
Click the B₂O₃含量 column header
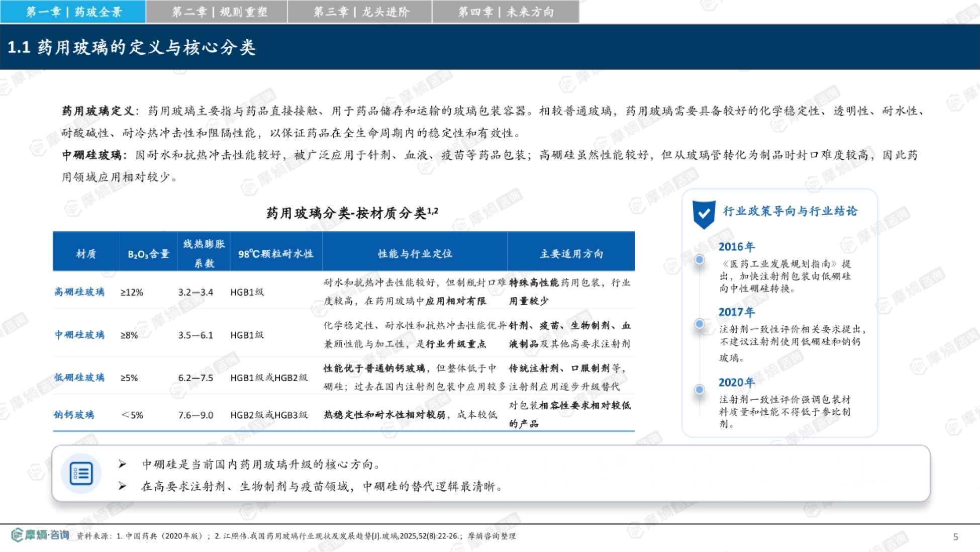148,254
